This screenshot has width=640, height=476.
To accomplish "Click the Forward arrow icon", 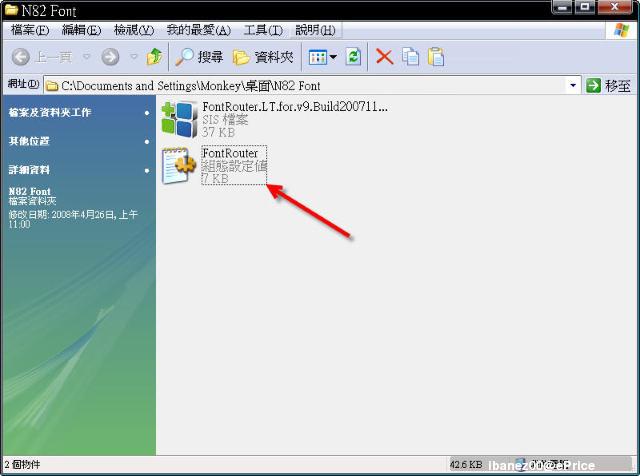I will tap(110, 57).
